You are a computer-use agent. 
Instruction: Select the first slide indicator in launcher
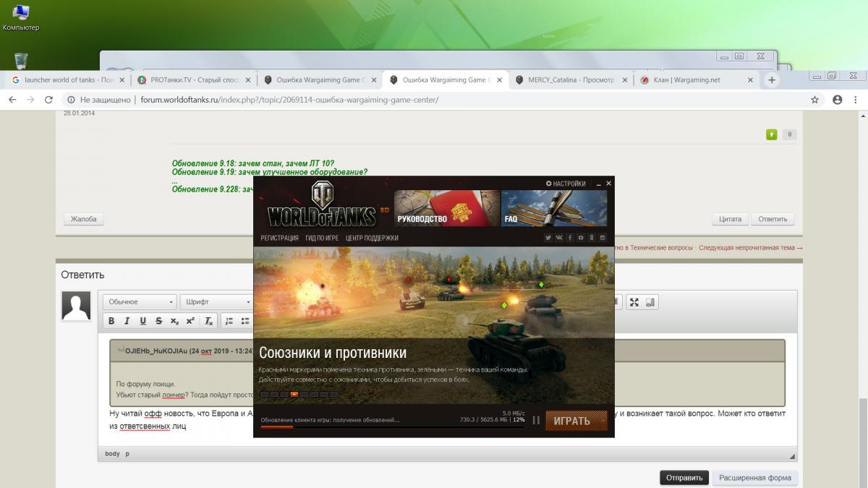coord(264,394)
